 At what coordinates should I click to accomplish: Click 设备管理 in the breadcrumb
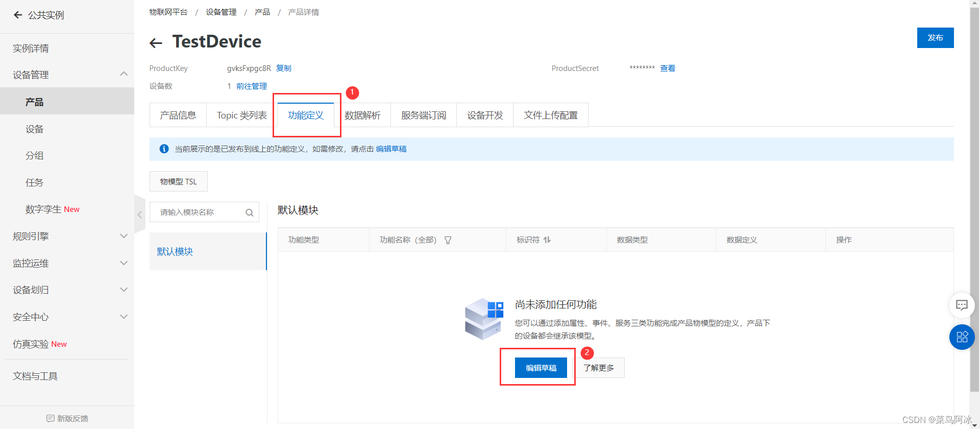tap(221, 12)
